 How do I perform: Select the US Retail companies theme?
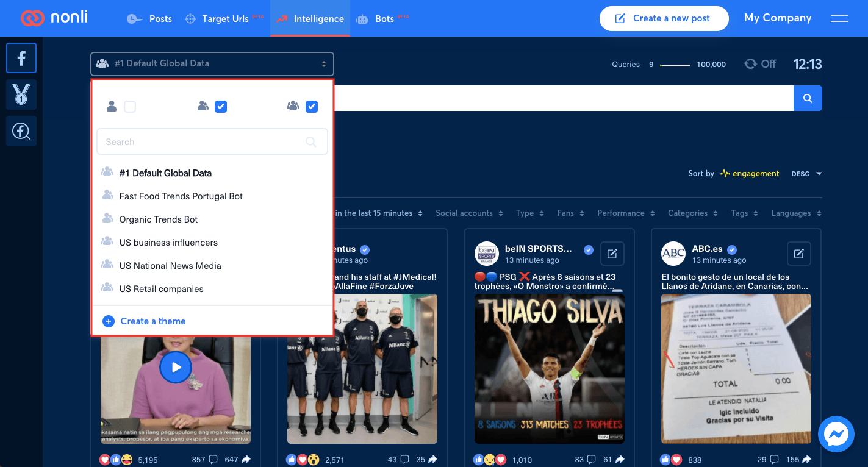(x=212, y=289)
